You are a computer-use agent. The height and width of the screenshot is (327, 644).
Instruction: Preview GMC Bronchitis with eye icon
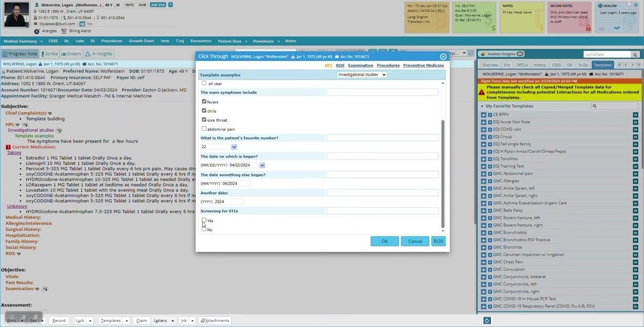coord(635,247)
